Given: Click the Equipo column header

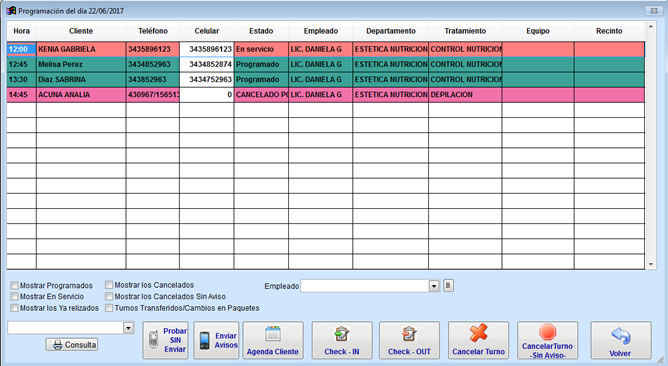Looking at the screenshot, I should (x=538, y=31).
